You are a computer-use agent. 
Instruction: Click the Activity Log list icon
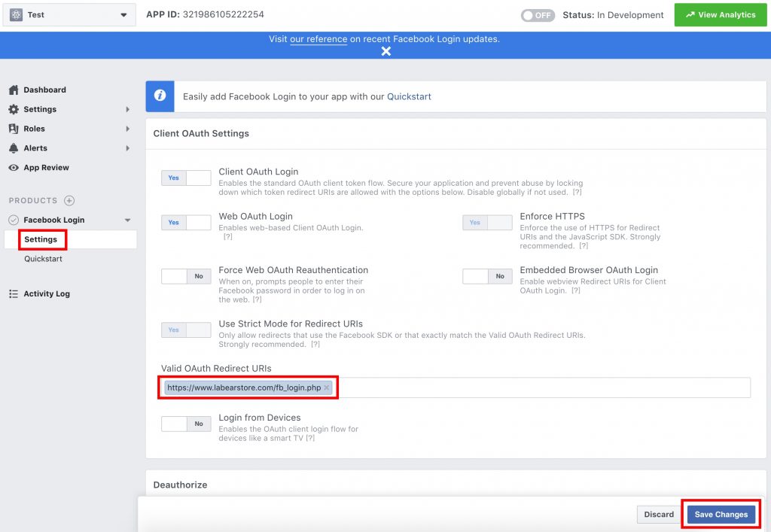[x=14, y=293]
